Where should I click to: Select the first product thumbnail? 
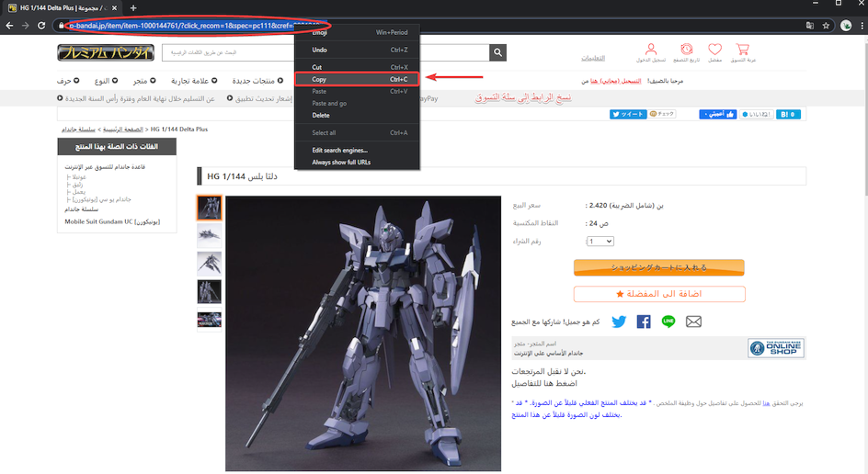[210, 208]
